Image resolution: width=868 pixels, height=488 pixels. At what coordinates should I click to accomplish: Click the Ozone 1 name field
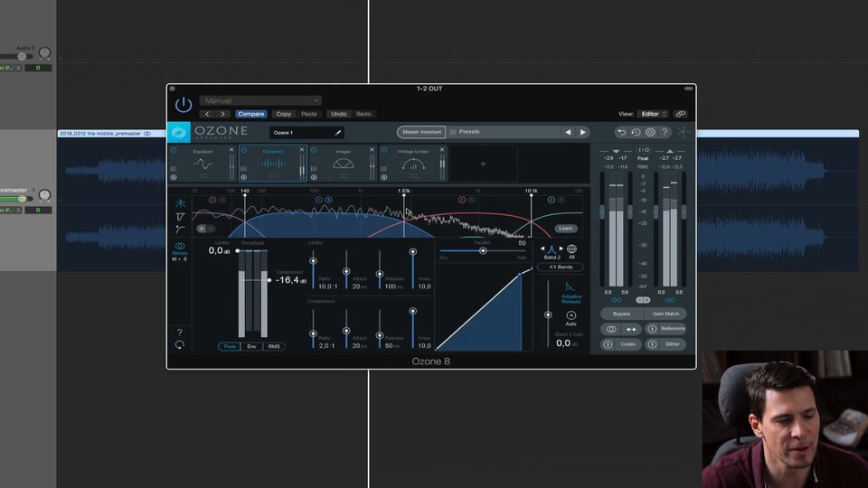(x=307, y=133)
